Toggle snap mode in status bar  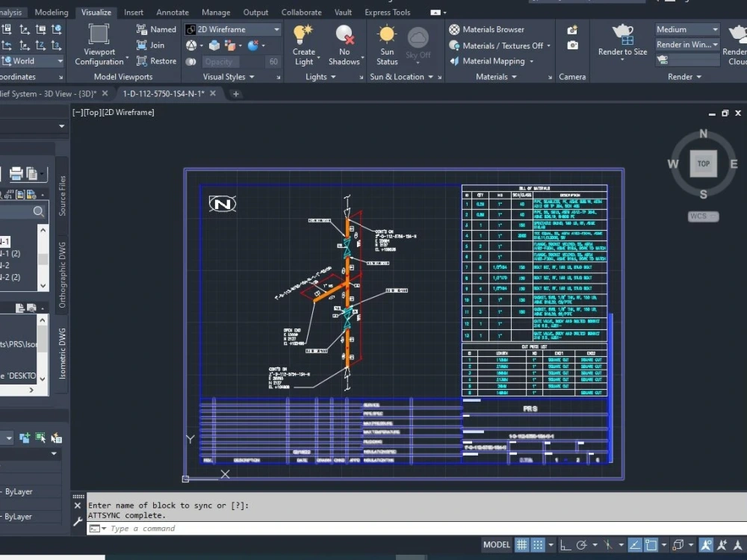coord(538,545)
